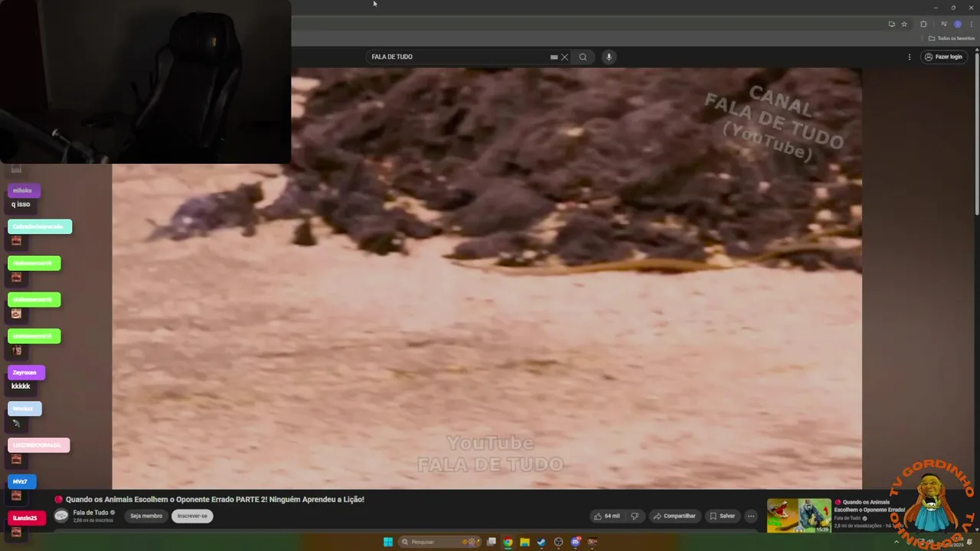Viewport: 980px width, 551px height.
Task: Open Discord from the taskbar
Action: pos(576,542)
